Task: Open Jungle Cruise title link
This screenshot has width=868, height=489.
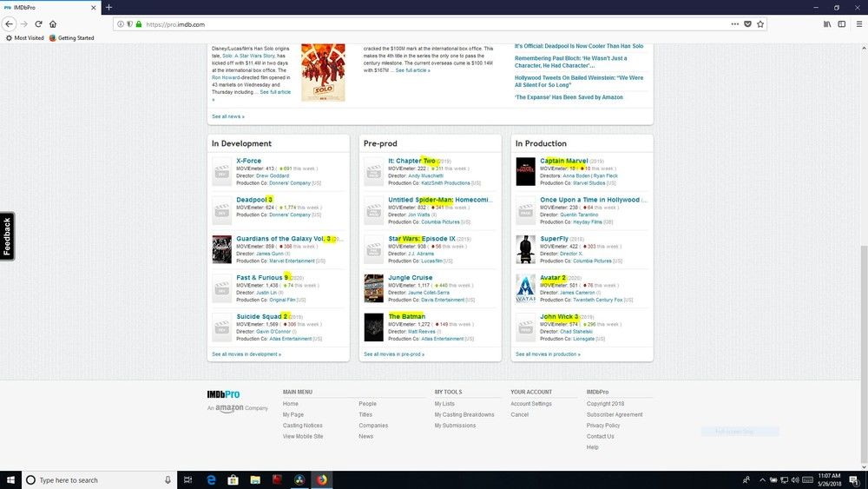Action: click(411, 277)
